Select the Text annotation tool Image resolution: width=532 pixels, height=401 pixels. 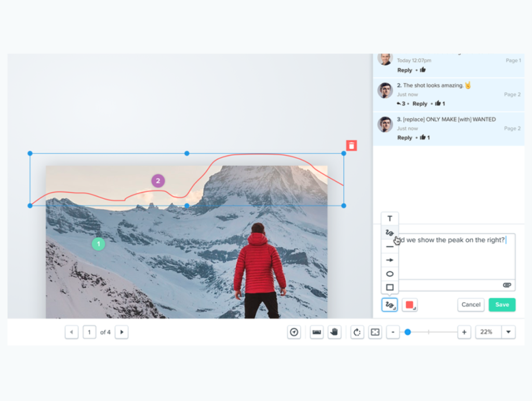pyautogui.click(x=390, y=218)
